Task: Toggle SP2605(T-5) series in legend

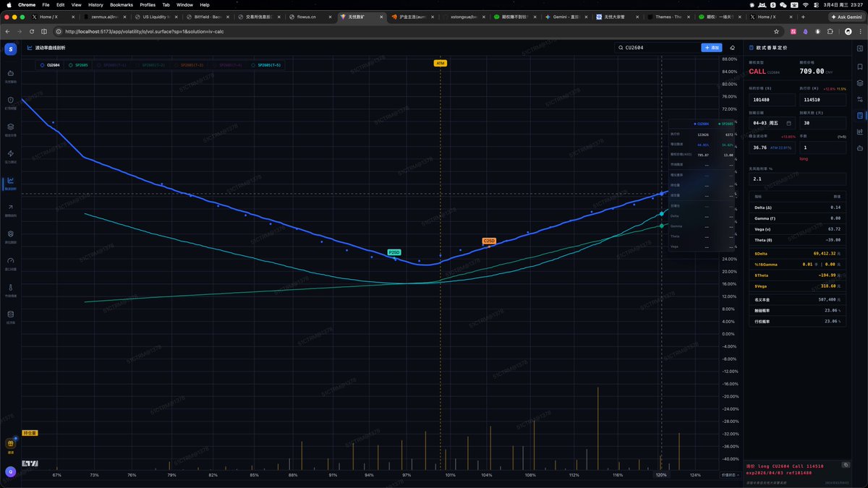Action: pyautogui.click(x=266, y=65)
